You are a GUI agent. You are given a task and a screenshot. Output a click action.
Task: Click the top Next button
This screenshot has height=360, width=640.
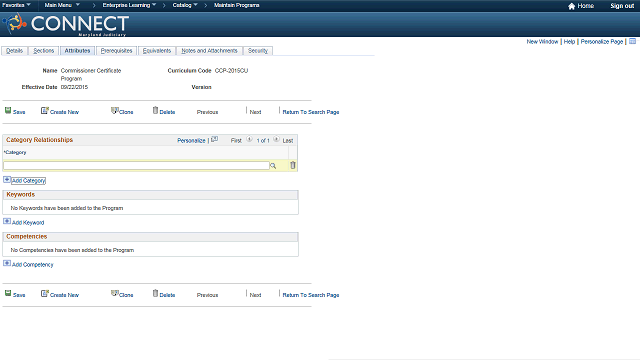(256, 112)
